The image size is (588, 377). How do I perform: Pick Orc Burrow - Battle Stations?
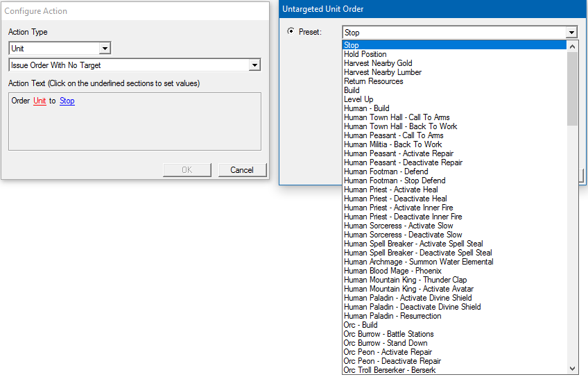pyautogui.click(x=454, y=333)
